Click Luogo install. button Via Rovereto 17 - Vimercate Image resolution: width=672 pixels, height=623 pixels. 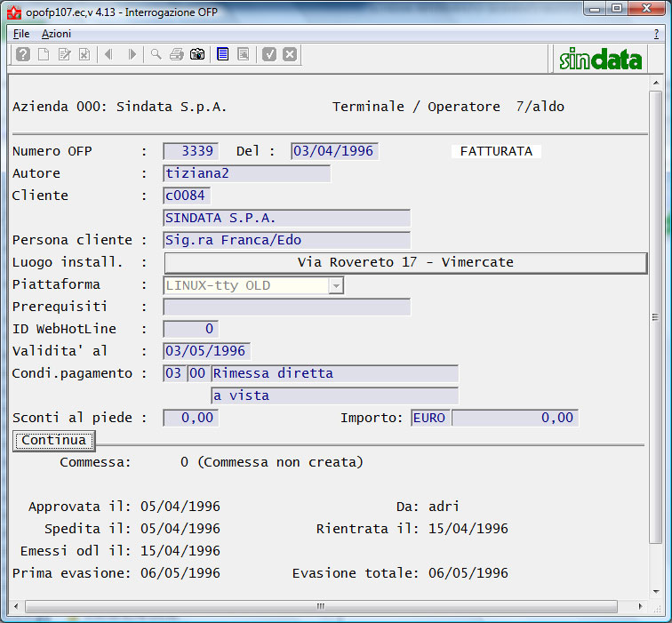click(x=405, y=262)
